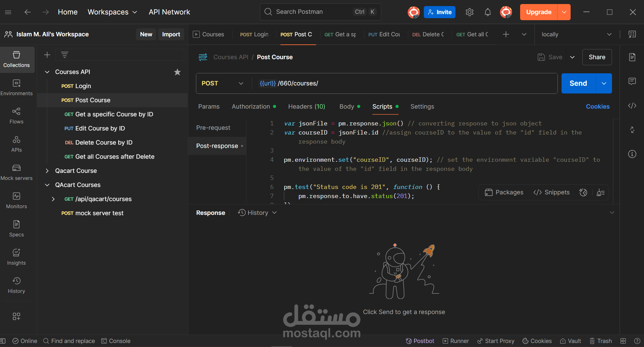Click the filter collections icon
This screenshot has height=347, width=644.
(x=65, y=55)
